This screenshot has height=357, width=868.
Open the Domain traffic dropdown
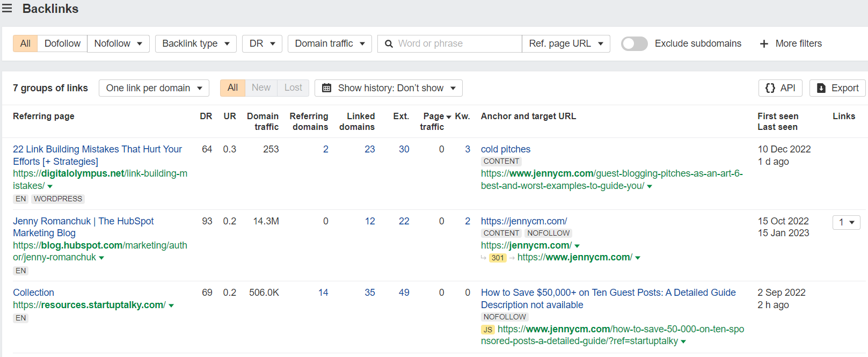tap(330, 43)
